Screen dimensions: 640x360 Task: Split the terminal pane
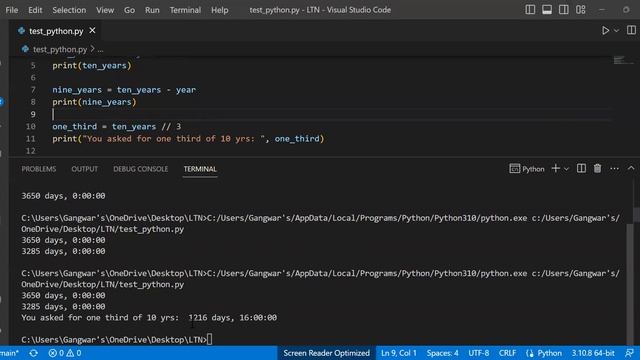click(x=581, y=169)
